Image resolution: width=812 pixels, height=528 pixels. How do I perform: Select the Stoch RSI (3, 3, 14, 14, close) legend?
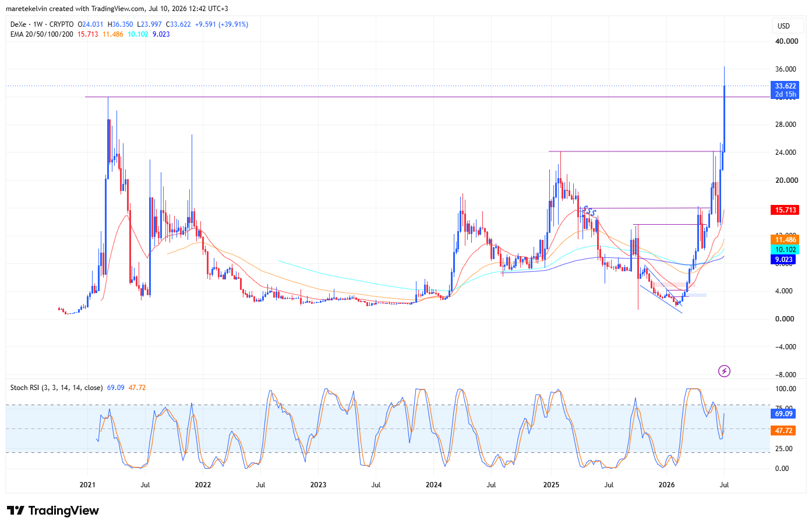(x=57, y=388)
